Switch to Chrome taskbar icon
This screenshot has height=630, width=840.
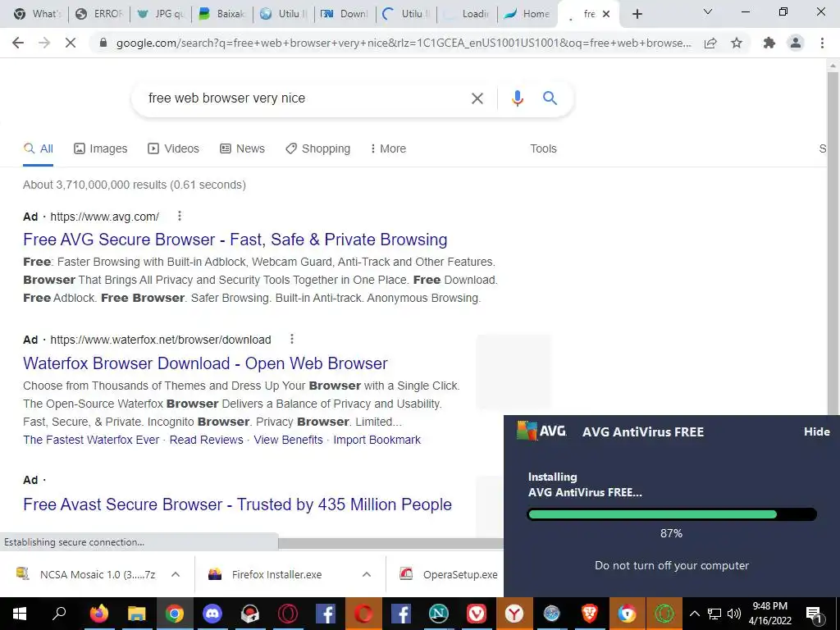pos(174,614)
